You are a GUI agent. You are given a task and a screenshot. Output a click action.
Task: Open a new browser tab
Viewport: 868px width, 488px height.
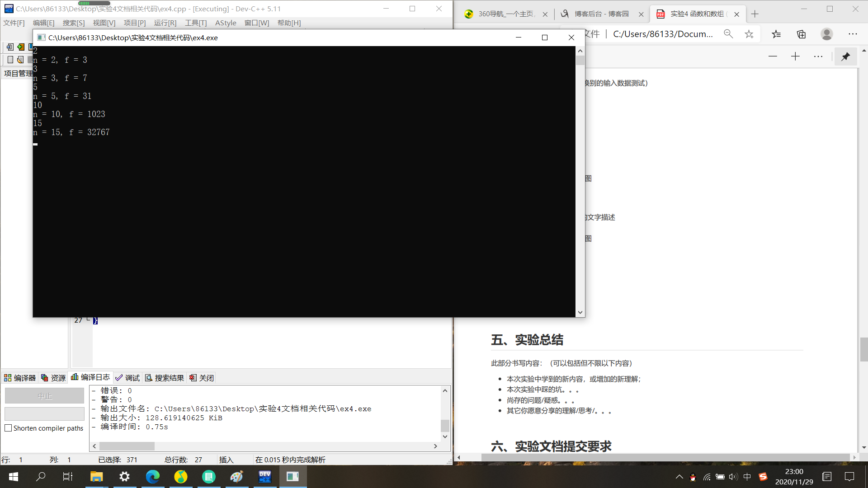coord(755,14)
